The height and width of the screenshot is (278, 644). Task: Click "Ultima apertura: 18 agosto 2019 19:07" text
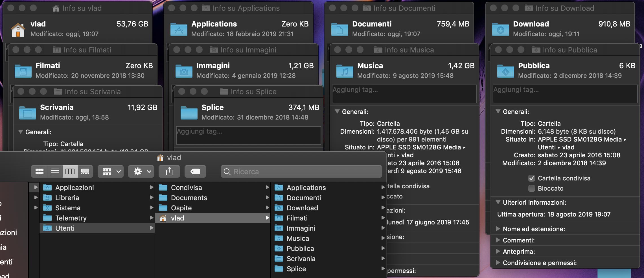(x=554, y=214)
